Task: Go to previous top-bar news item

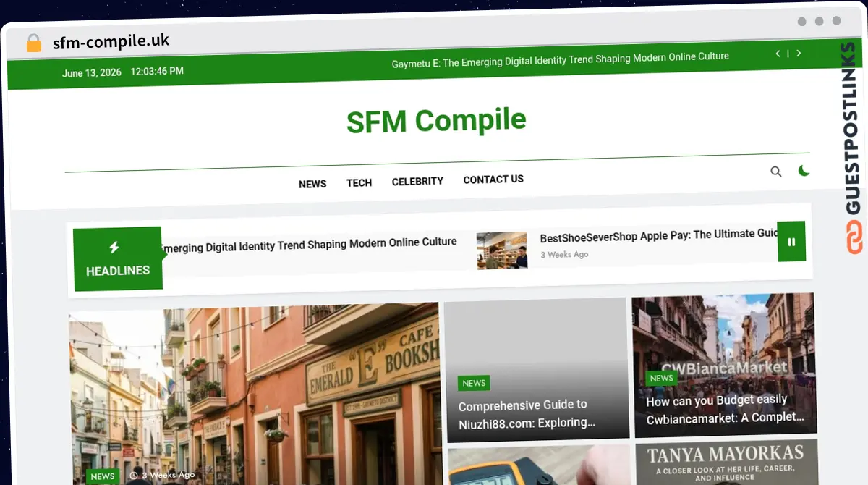Action: [778, 54]
